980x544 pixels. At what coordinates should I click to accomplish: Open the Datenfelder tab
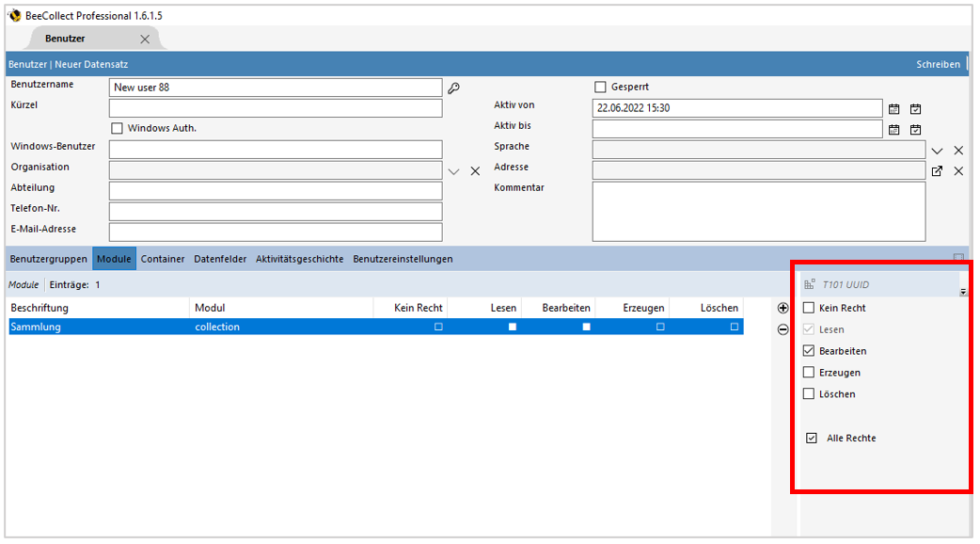click(x=220, y=259)
